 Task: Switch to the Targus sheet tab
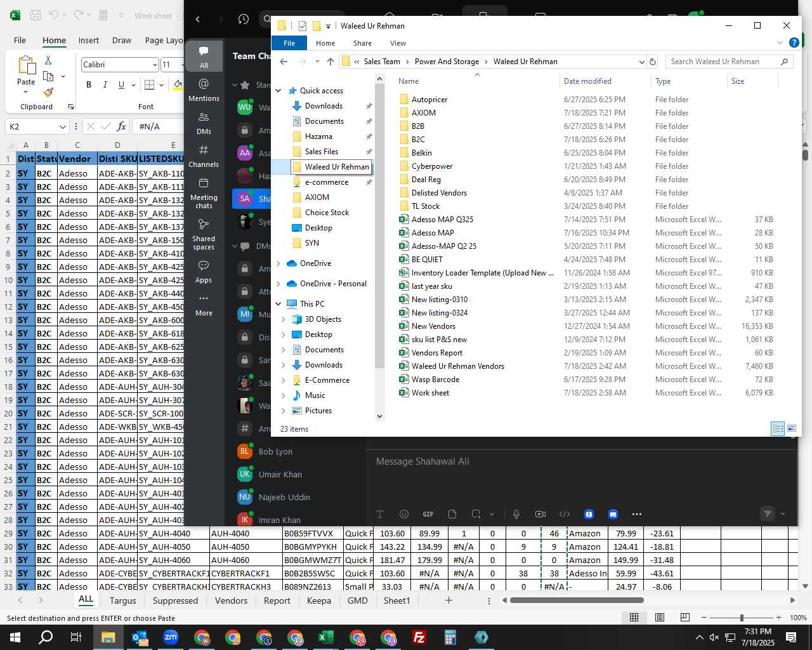[122, 600]
